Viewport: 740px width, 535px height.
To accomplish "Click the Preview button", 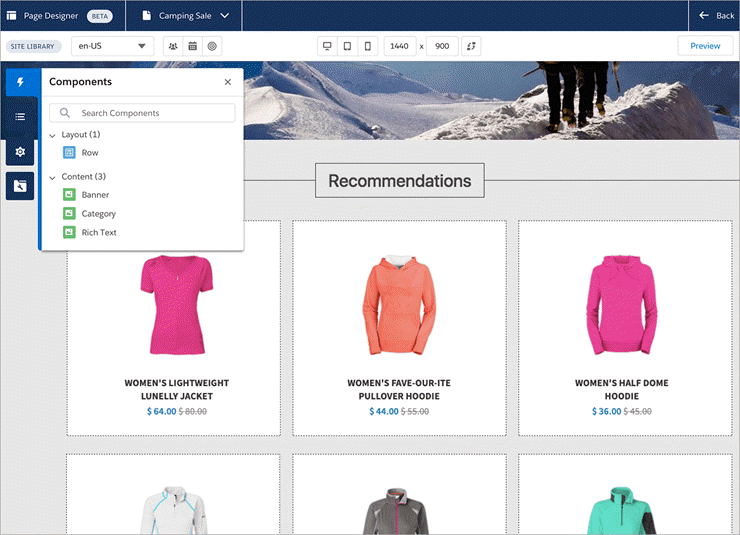I will coord(705,46).
